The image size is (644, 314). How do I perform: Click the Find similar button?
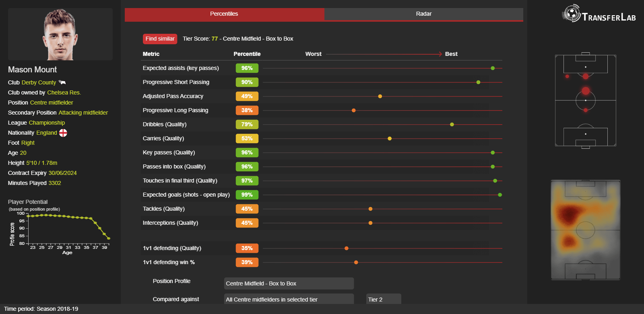[x=160, y=39]
